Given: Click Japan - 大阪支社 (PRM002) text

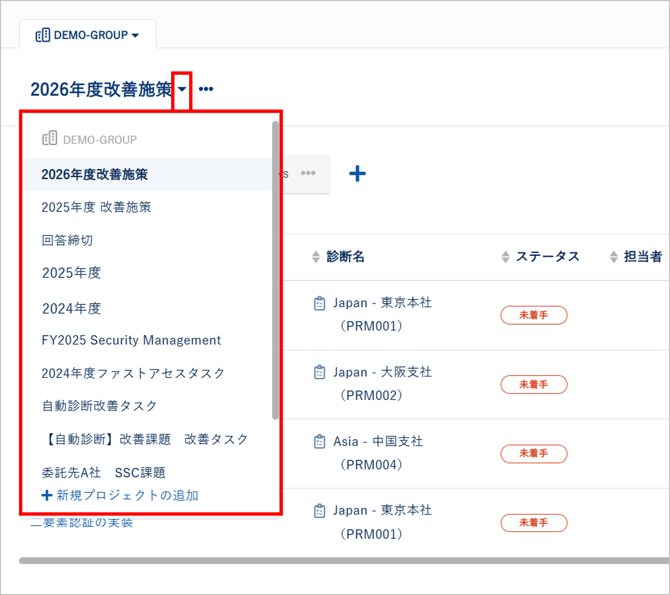Looking at the screenshot, I should coord(382,383).
